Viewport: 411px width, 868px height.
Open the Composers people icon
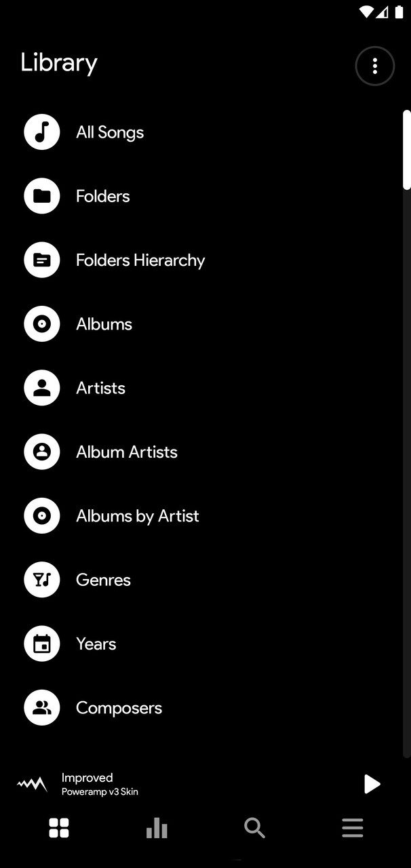(42, 708)
